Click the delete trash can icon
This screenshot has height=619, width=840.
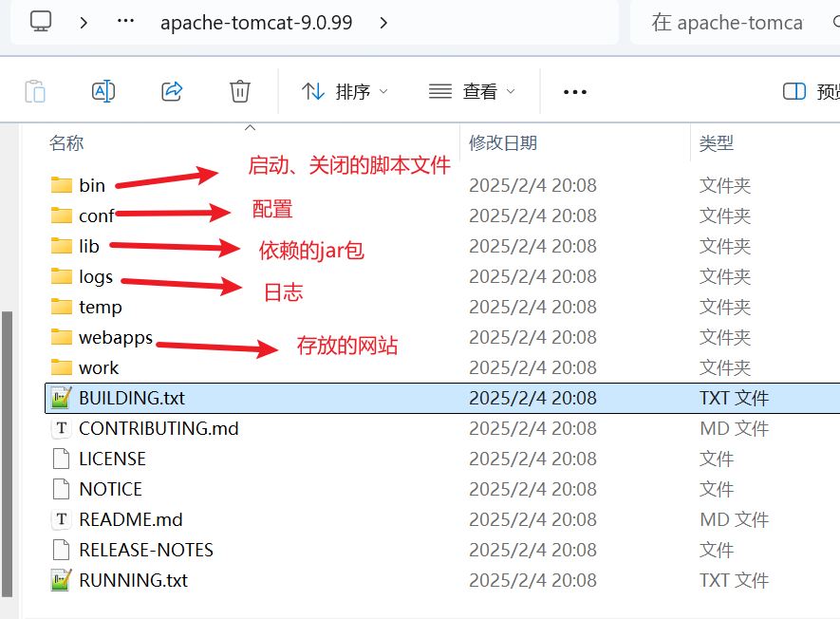(x=240, y=91)
